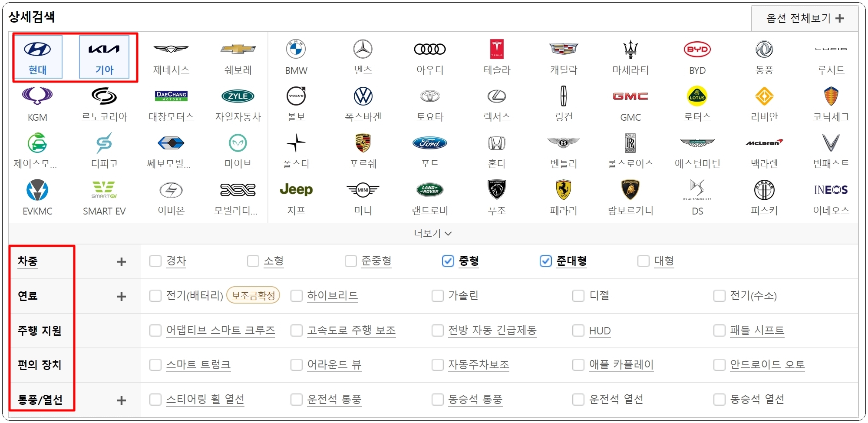Enable the 가솔린 fuel checkbox

click(x=437, y=296)
